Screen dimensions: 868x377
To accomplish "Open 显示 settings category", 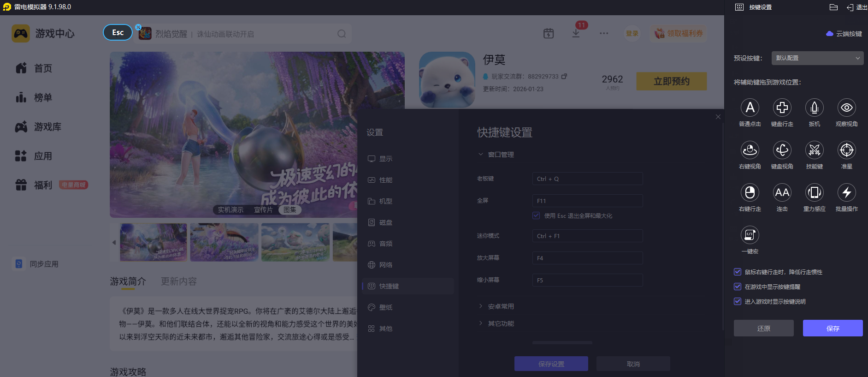I will tap(408, 159).
